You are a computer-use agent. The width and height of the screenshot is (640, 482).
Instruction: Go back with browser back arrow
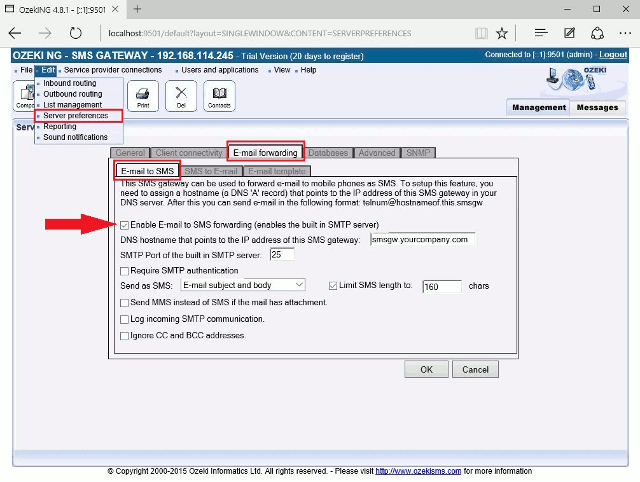click(x=15, y=33)
